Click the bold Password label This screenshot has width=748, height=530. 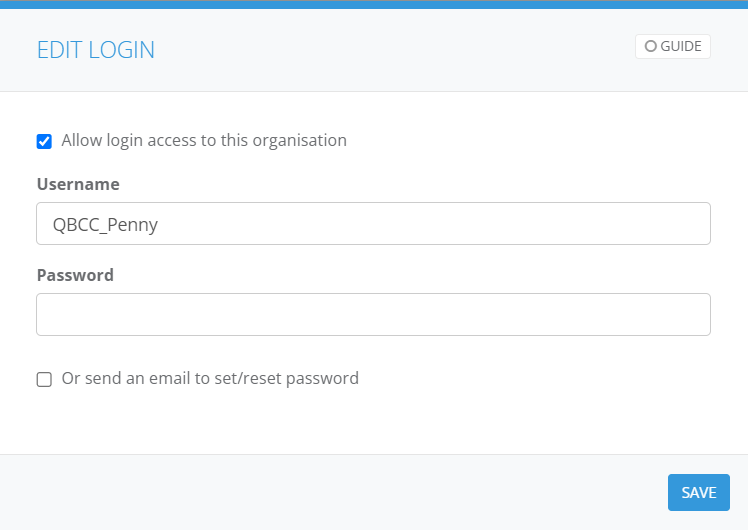tap(75, 275)
